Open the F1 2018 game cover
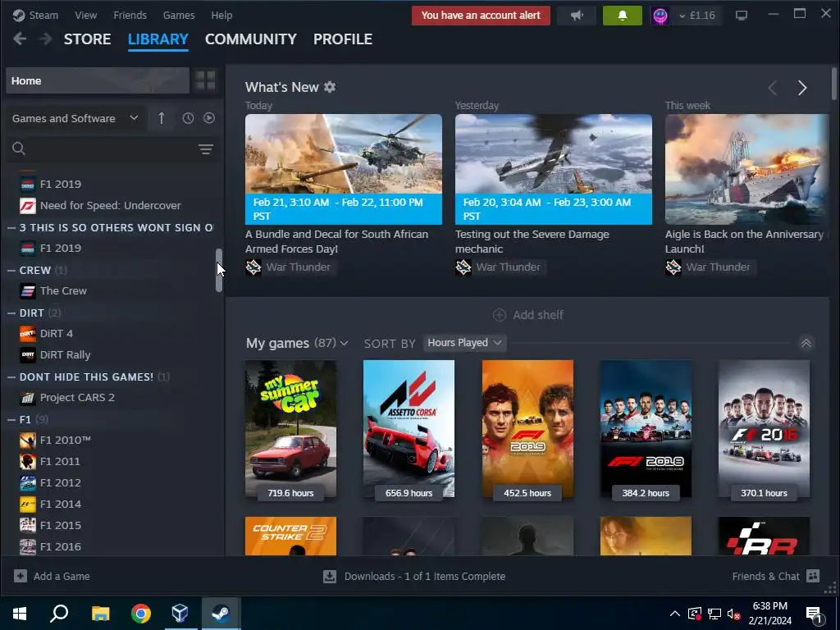The width and height of the screenshot is (840, 630). click(646, 428)
